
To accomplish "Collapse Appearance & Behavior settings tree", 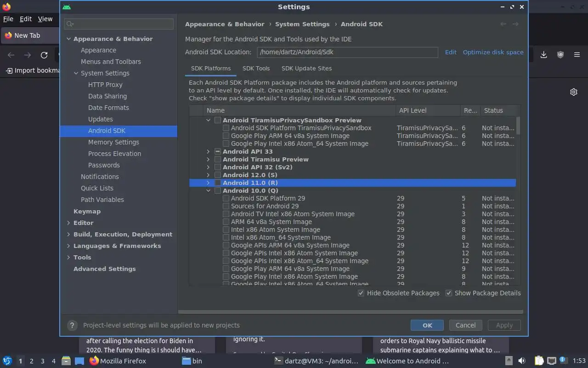I will 68,39.
